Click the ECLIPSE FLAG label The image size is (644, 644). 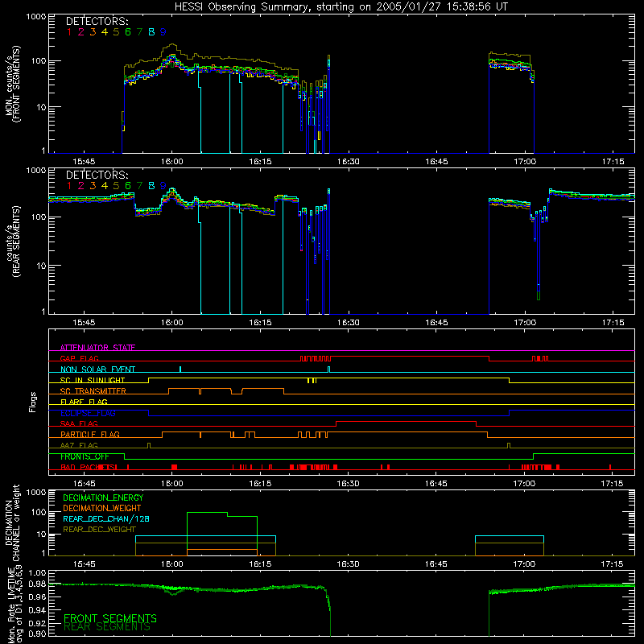pos(88,413)
